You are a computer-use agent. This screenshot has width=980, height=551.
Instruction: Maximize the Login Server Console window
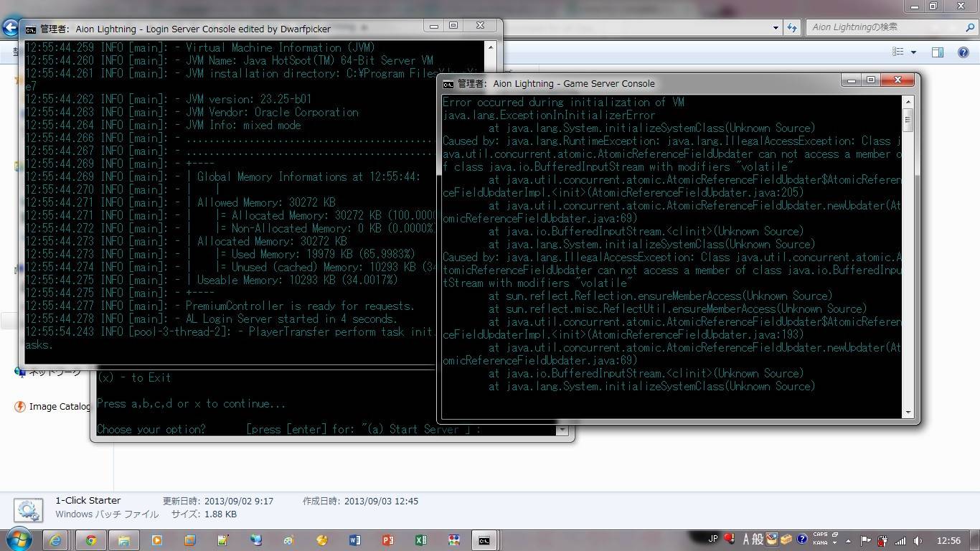[x=453, y=26]
